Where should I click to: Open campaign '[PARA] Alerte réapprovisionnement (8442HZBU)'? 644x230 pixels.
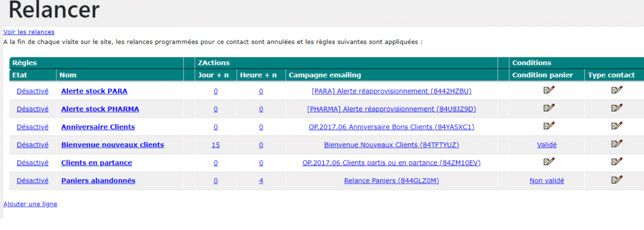point(391,91)
